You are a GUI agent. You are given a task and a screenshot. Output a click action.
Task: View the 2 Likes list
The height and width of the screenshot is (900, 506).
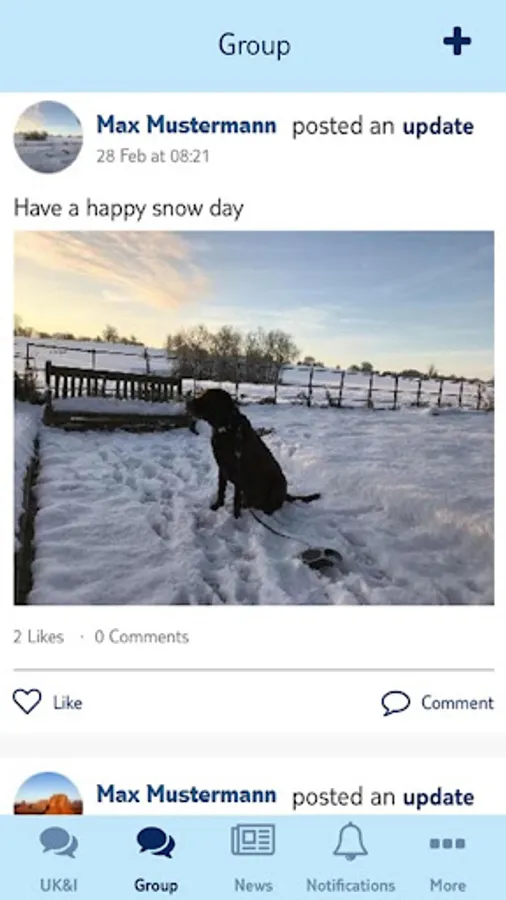(38, 637)
